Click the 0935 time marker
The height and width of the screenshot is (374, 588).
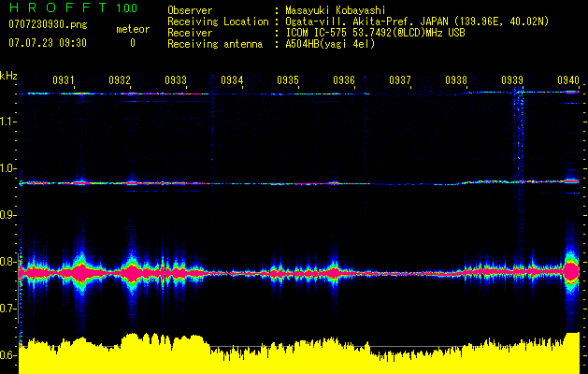pos(288,79)
